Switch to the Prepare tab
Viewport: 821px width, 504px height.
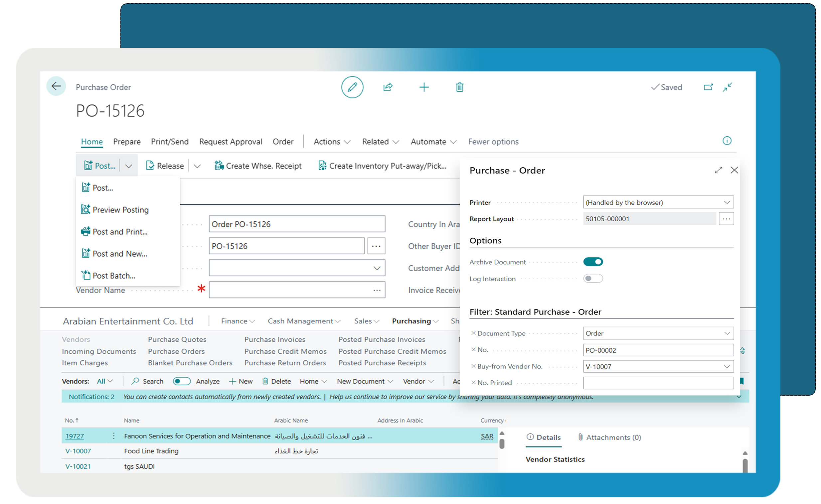[127, 142]
